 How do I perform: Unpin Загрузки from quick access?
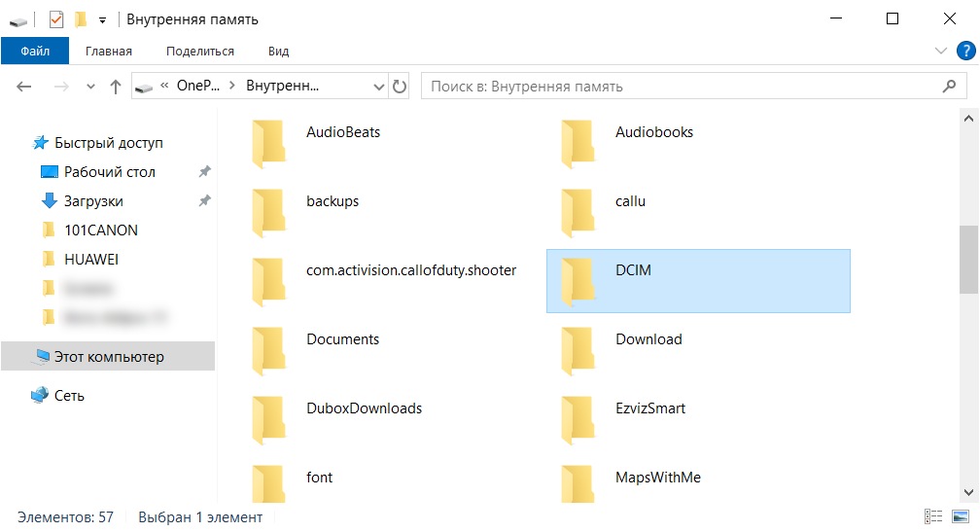click(204, 200)
